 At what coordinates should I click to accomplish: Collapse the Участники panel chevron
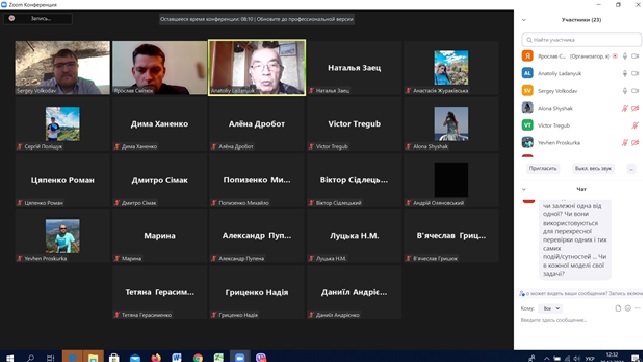coord(524,20)
